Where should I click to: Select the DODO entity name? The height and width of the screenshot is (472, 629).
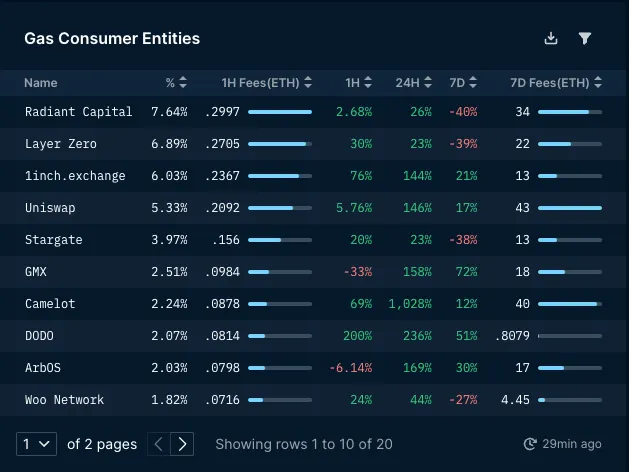point(39,336)
